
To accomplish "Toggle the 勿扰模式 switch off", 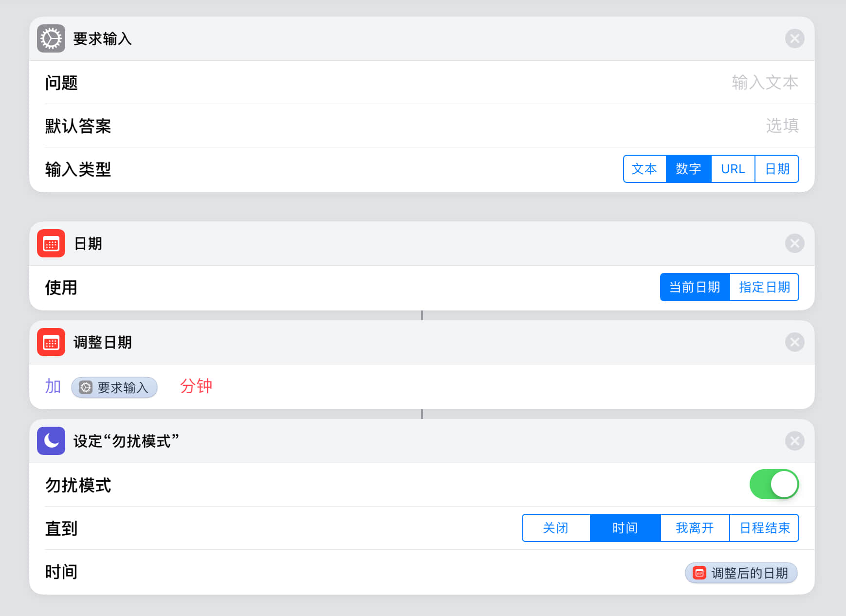I will 773,484.
